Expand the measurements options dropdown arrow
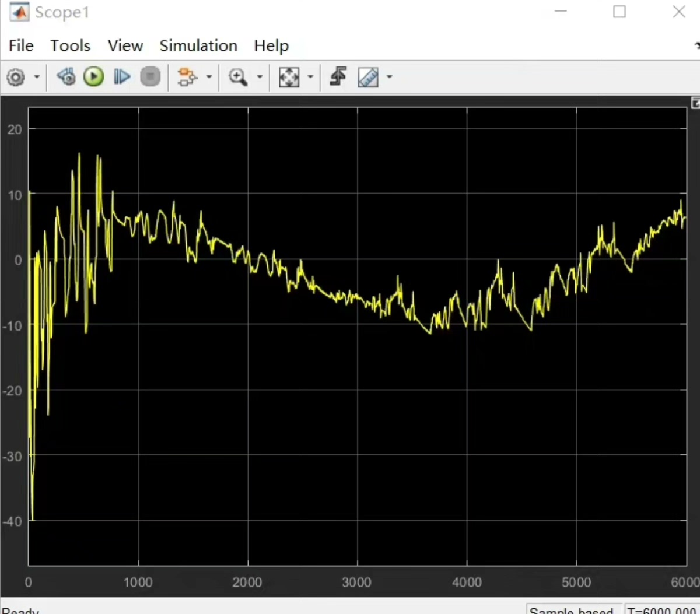 [389, 77]
